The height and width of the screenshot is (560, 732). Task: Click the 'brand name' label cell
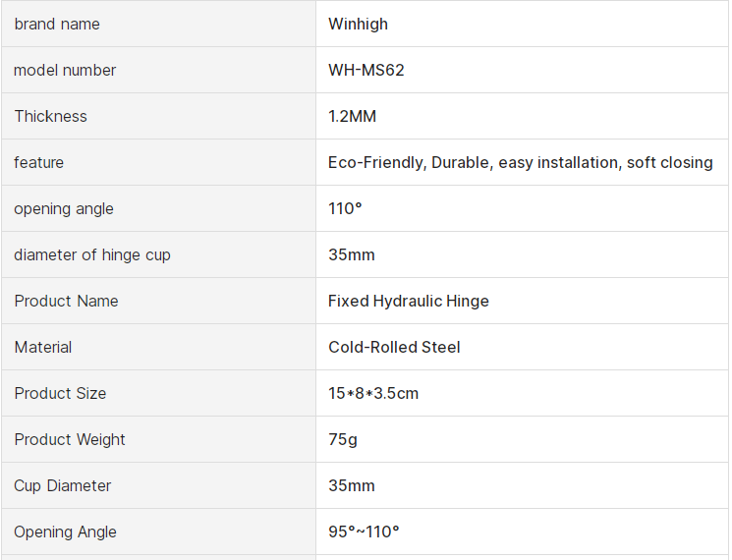click(x=57, y=24)
